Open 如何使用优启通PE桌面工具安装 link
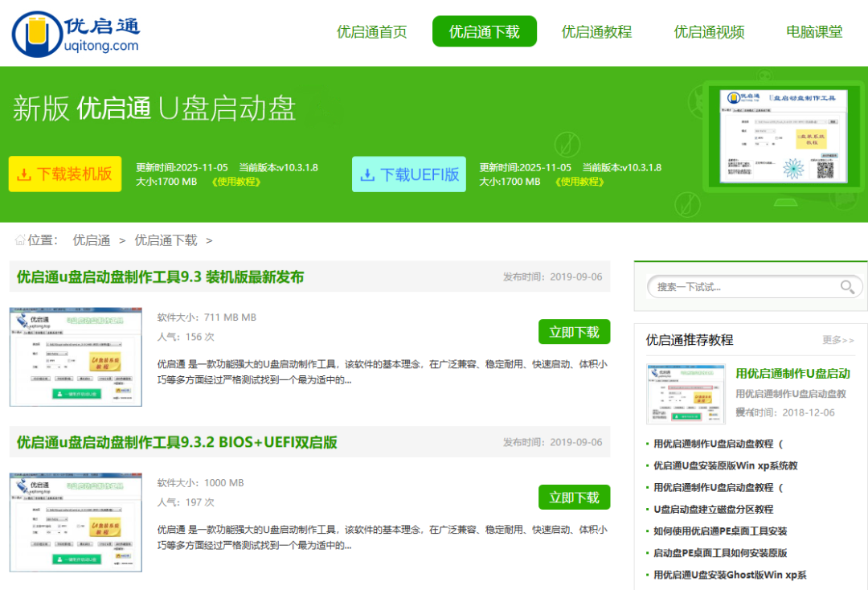The width and height of the screenshot is (868, 590). [720, 531]
